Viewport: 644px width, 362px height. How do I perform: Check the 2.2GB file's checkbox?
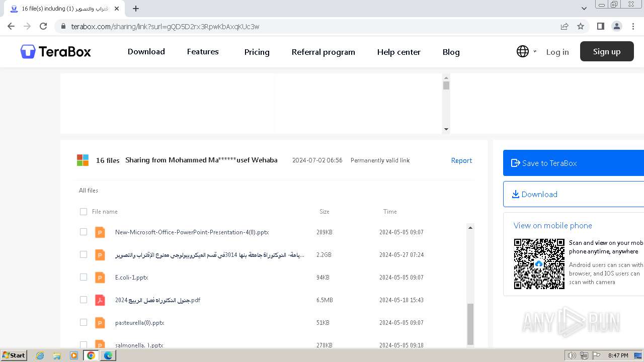pyautogui.click(x=84, y=254)
